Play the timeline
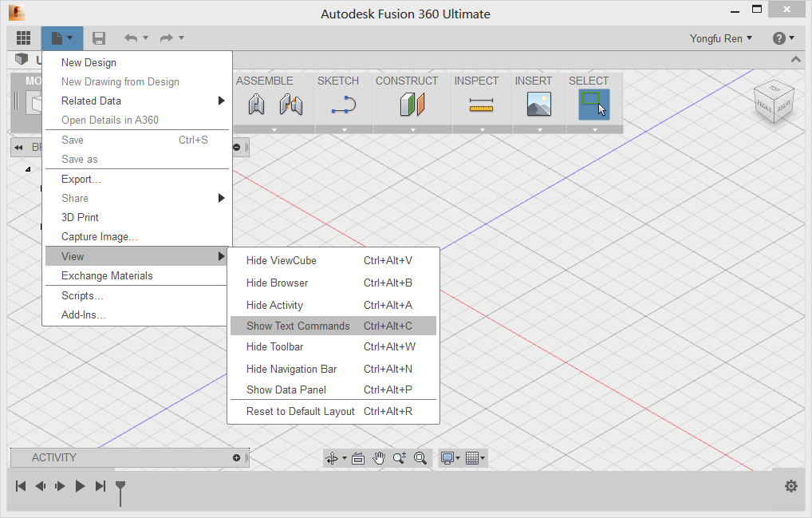Image resolution: width=812 pixels, height=518 pixels. 80,486
